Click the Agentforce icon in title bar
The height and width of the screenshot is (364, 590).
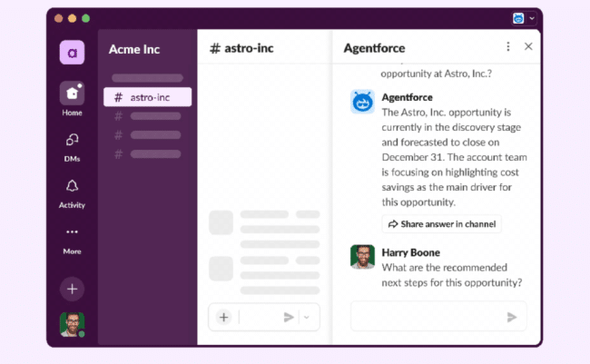click(x=518, y=18)
